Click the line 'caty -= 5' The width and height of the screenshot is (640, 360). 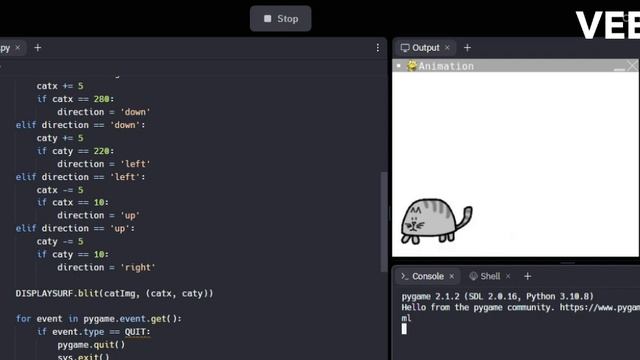[x=60, y=242]
